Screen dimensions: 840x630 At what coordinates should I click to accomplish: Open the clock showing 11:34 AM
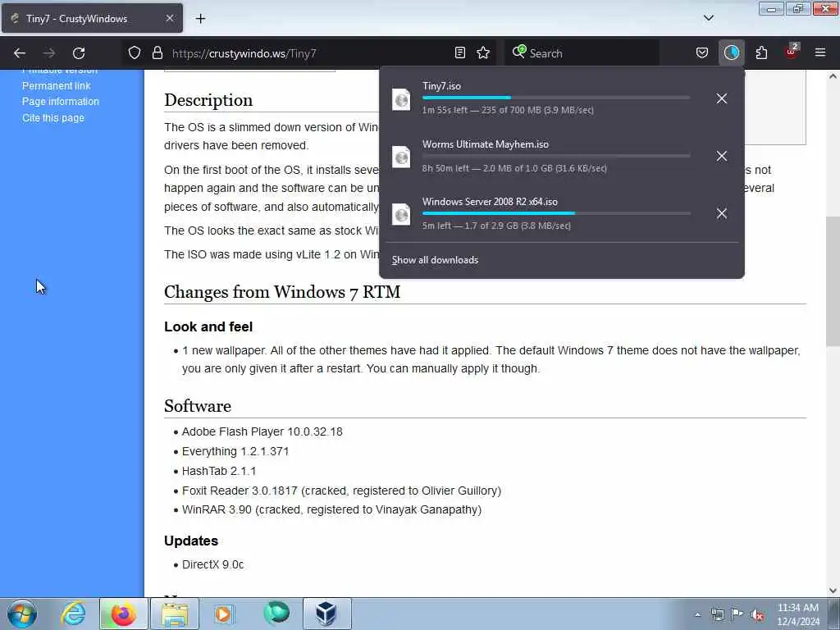(x=798, y=614)
